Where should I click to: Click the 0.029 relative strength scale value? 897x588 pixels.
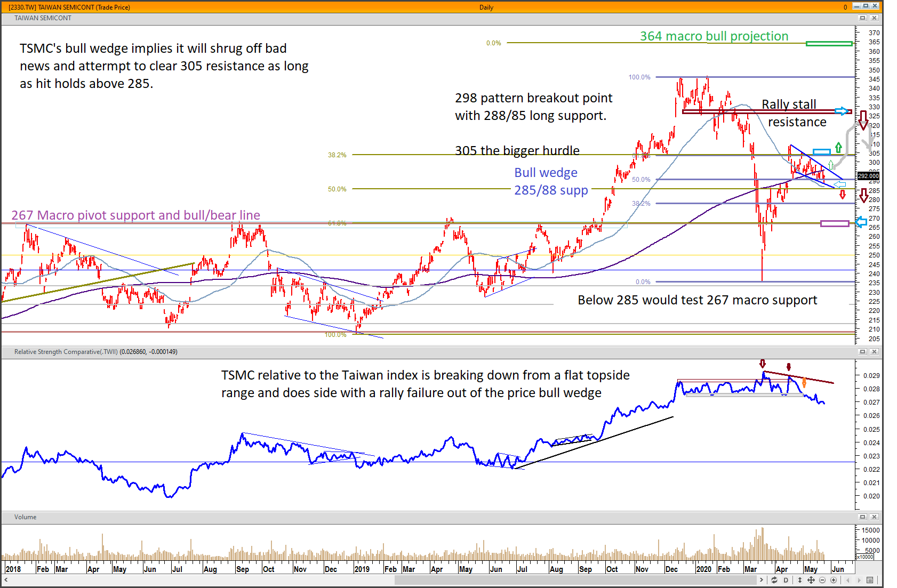(x=871, y=376)
